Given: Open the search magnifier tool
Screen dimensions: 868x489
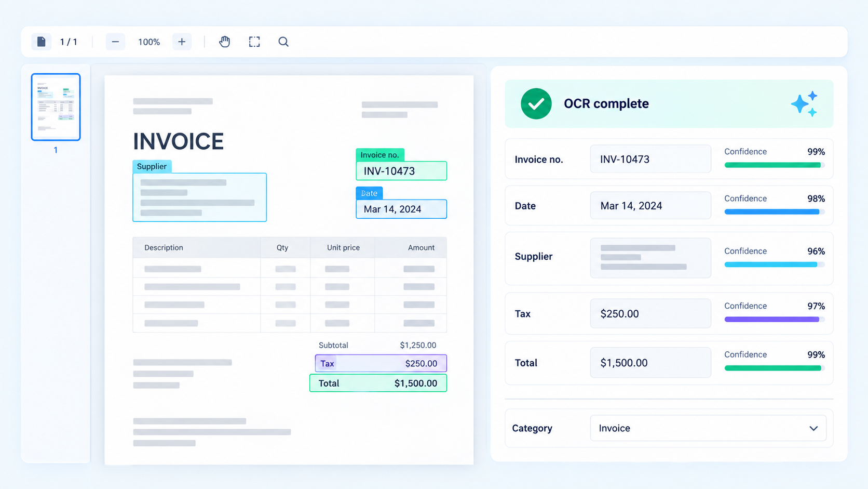Looking at the screenshot, I should pos(283,42).
